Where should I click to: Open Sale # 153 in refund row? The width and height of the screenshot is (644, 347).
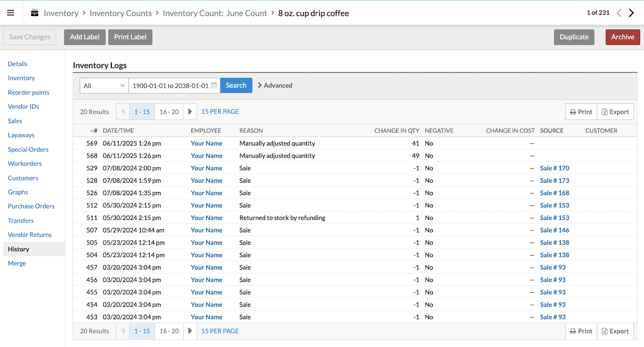555,218
